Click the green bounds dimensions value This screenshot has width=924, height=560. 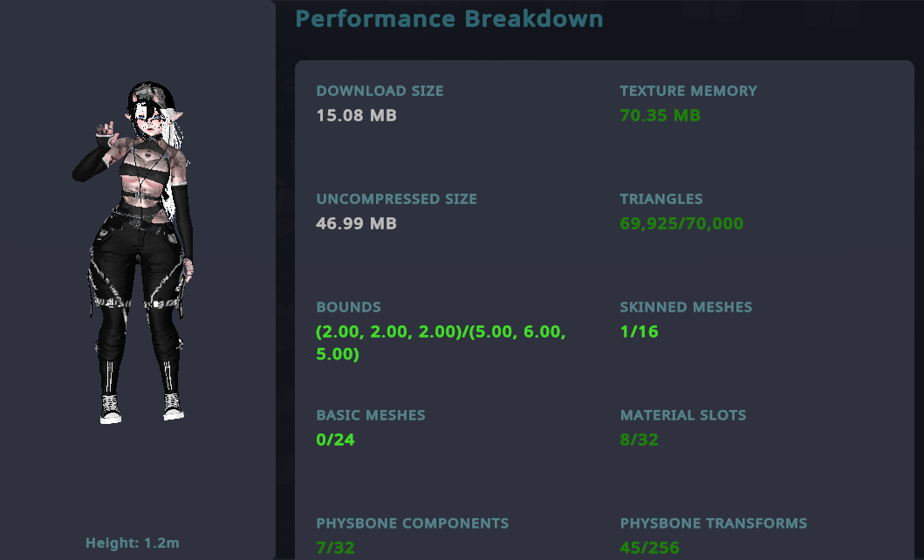tap(441, 344)
